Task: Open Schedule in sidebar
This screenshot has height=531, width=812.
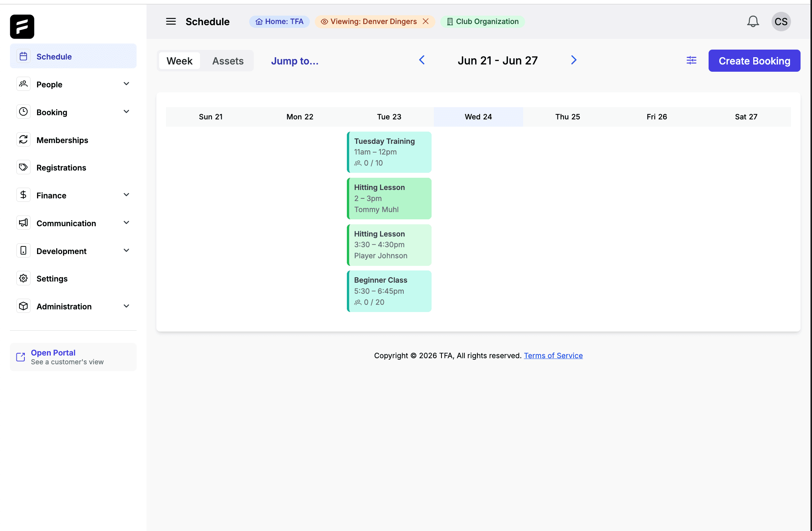Action: click(73, 56)
